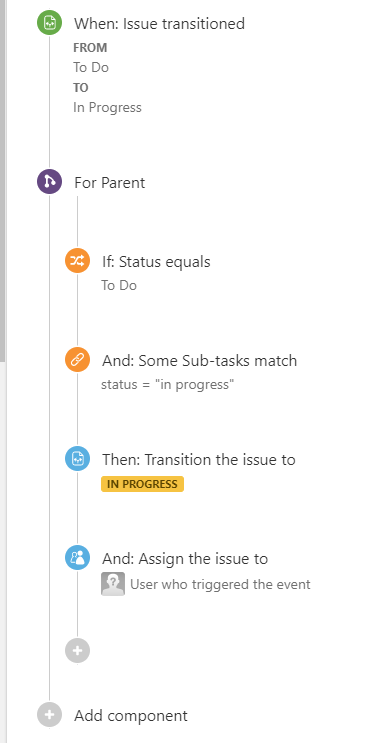Viewport: 365px width, 743px height.
Task: Click the user avatar for triggered event
Action: pos(113,584)
